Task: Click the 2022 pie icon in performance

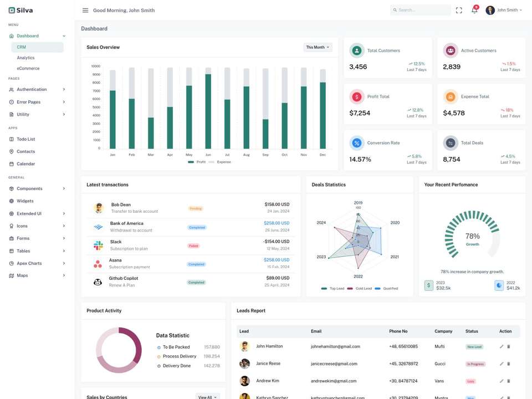Action: click(x=499, y=285)
